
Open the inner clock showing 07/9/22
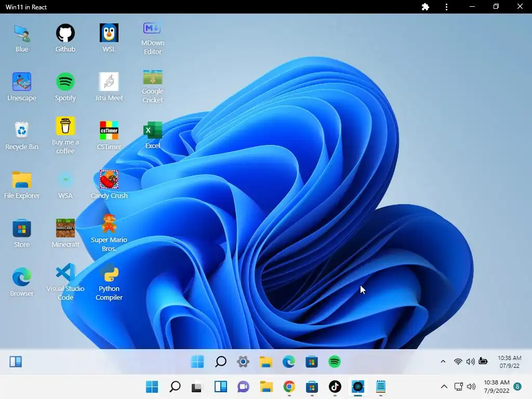[x=509, y=362]
